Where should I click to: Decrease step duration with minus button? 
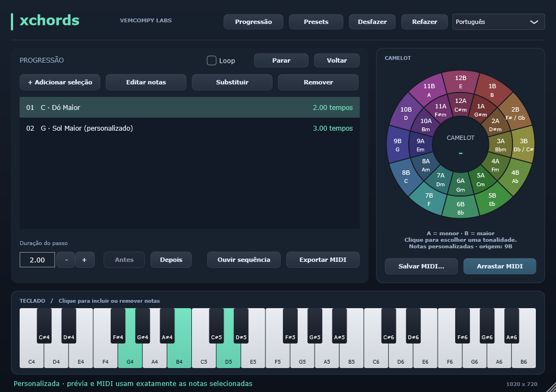click(66, 260)
